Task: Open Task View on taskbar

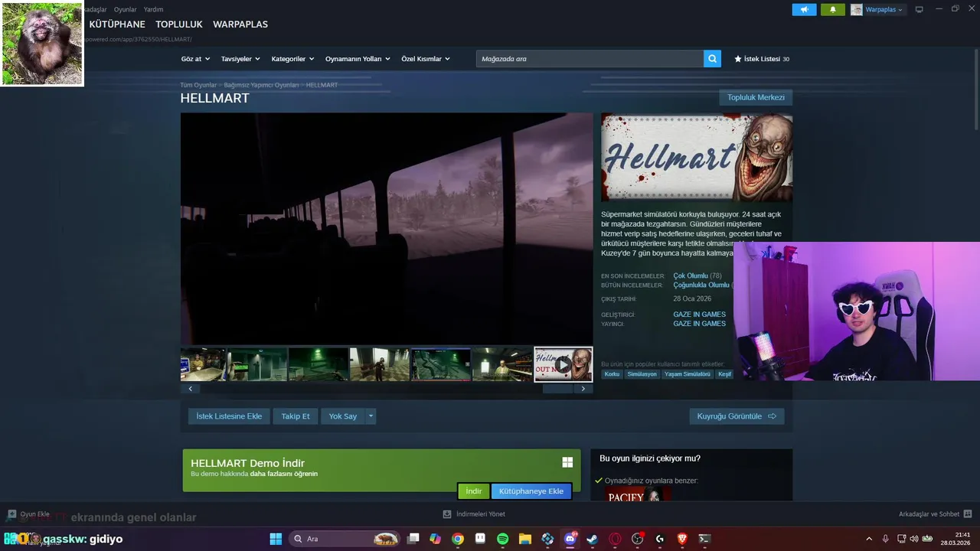Action: 413,539
